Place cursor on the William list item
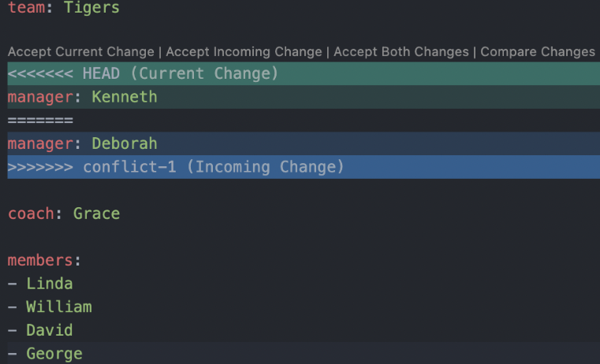600x364 pixels. click(x=58, y=307)
